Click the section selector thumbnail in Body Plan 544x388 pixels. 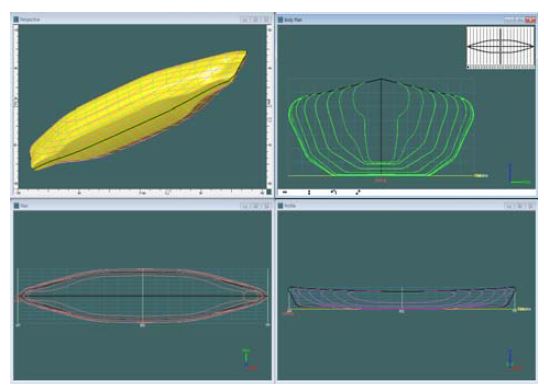(500, 47)
